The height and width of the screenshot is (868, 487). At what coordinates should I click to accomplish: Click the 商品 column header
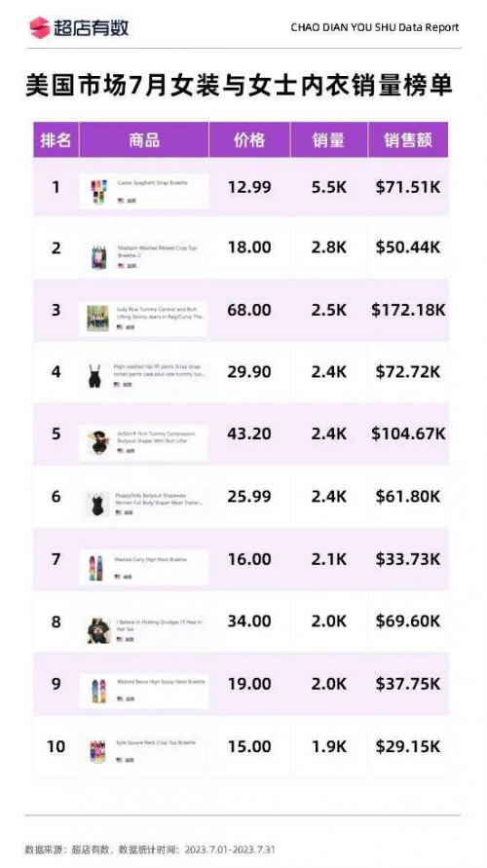(144, 140)
